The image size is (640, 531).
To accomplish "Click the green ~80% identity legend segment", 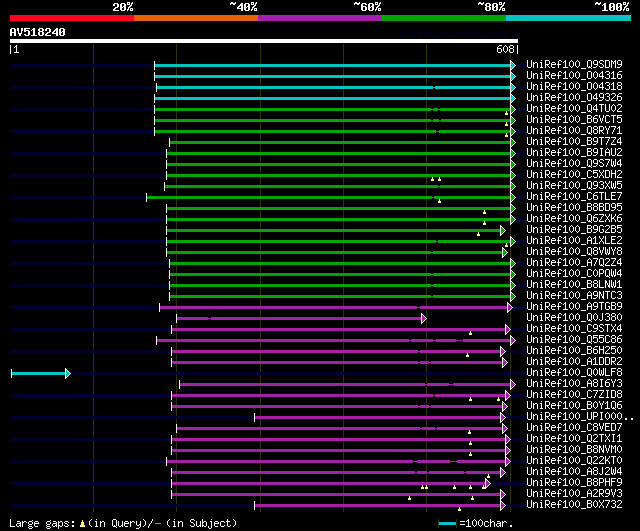I will pos(444,18).
